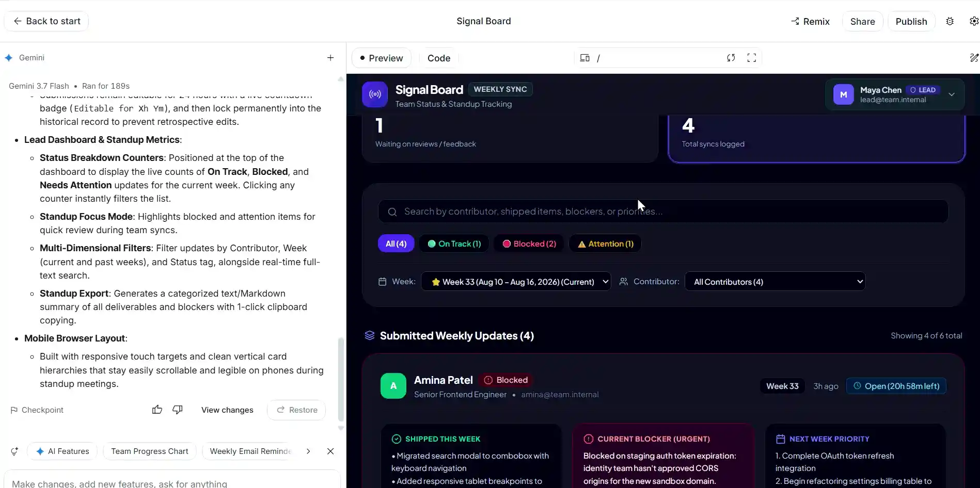Enter fullscreen preview mode
Screen dimensions: 980x488
[752, 58]
